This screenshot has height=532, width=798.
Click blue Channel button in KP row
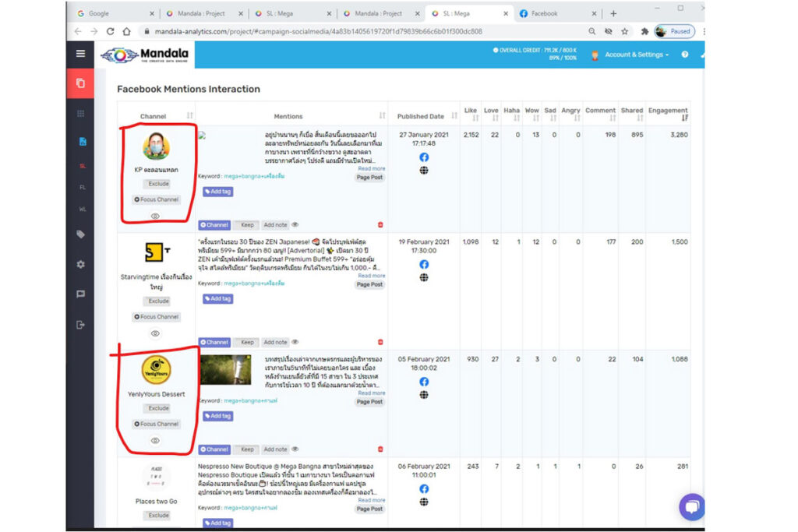point(214,225)
